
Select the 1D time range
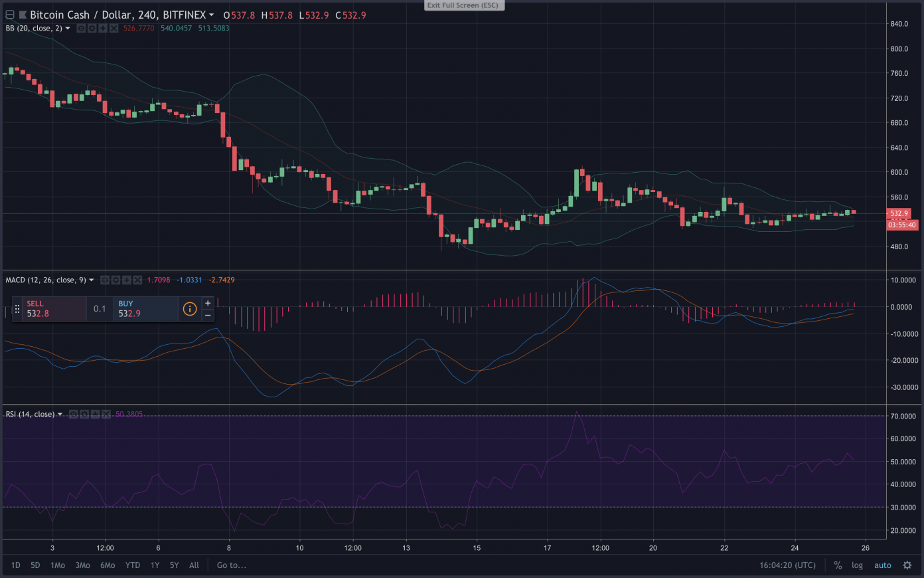click(16, 565)
